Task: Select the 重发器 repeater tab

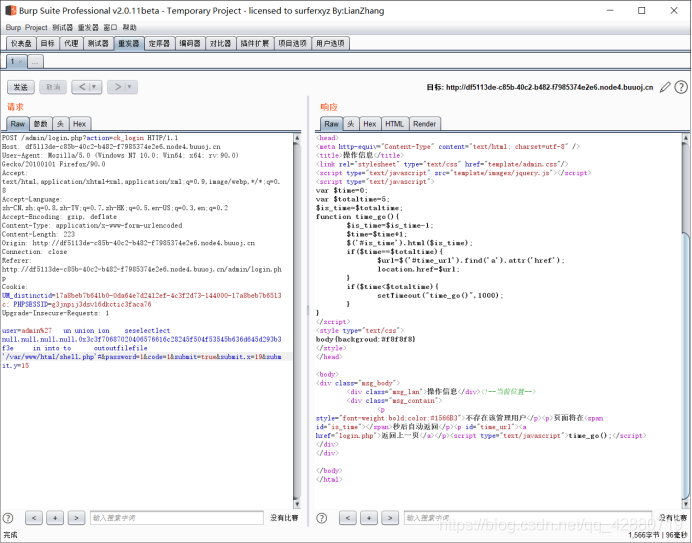Action: pyautogui.click(x=128, y=43)
